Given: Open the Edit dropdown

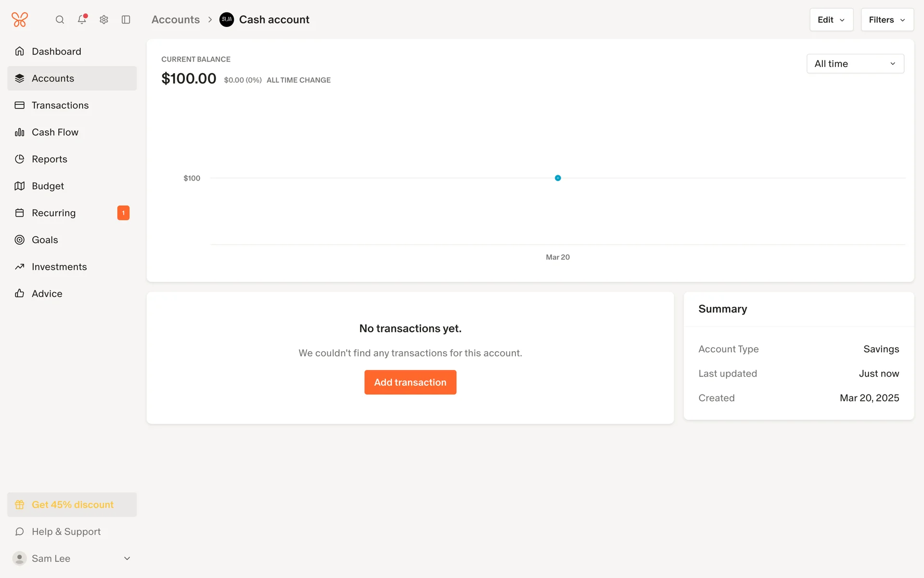Looking at the screenshot, I should [831, 20].
